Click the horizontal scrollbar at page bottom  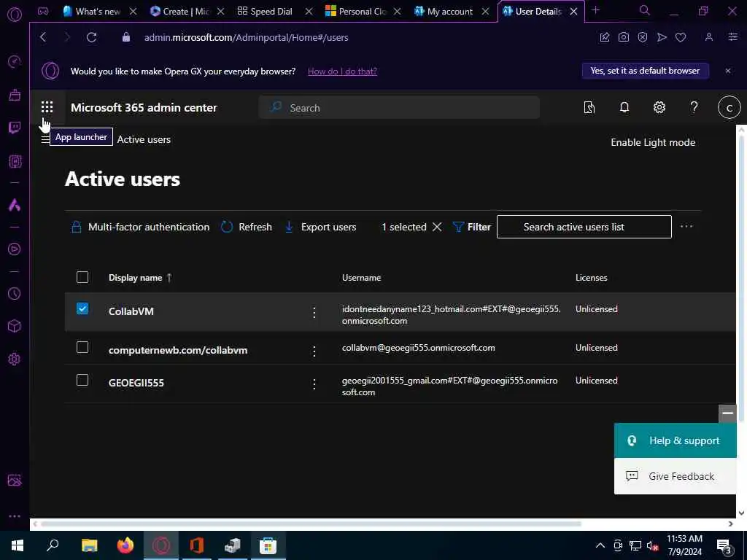coord(311,524)
